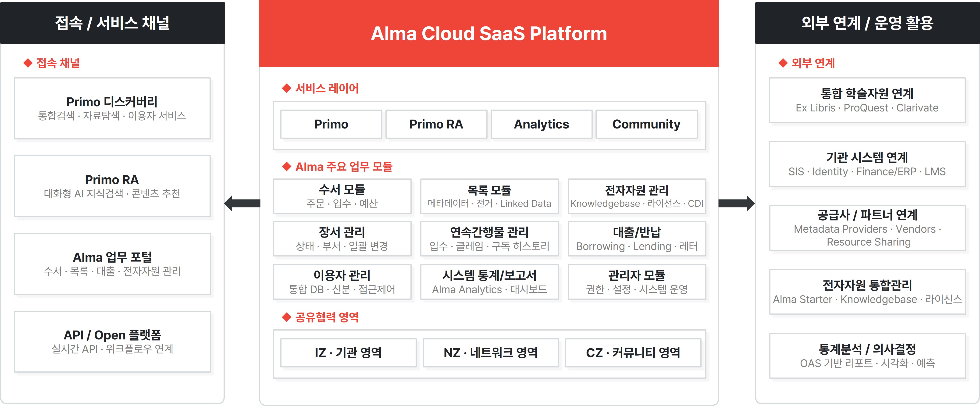Image resolution: width=980 pixels, height=406 pixels.
Task: Select the Primo service layer box
Action: click(x=331, y=124)
